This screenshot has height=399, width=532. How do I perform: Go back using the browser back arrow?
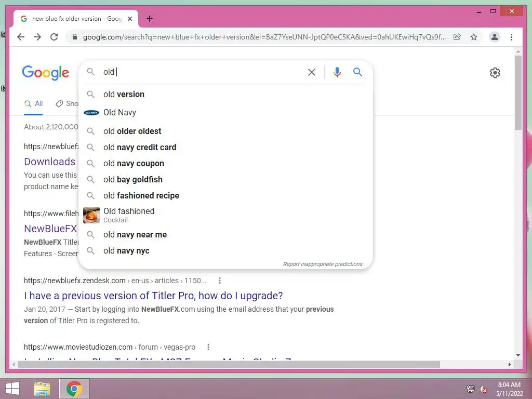[x=21, y=37]
